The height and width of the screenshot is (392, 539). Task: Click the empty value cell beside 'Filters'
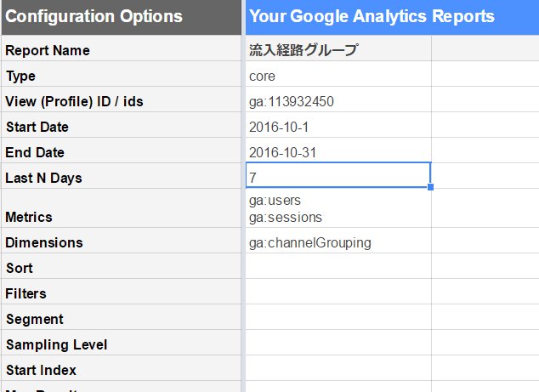[x=338, y=292]
